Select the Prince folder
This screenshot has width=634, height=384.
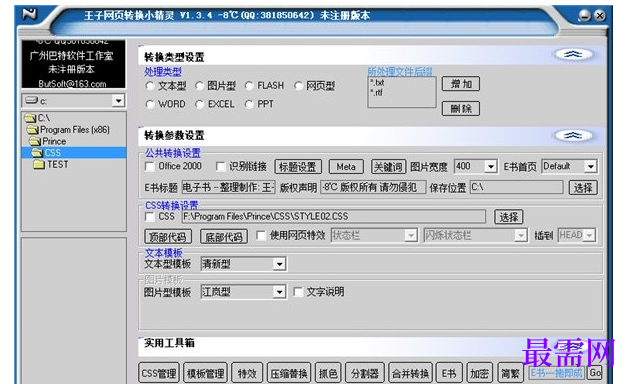click(x=48, y=141)
